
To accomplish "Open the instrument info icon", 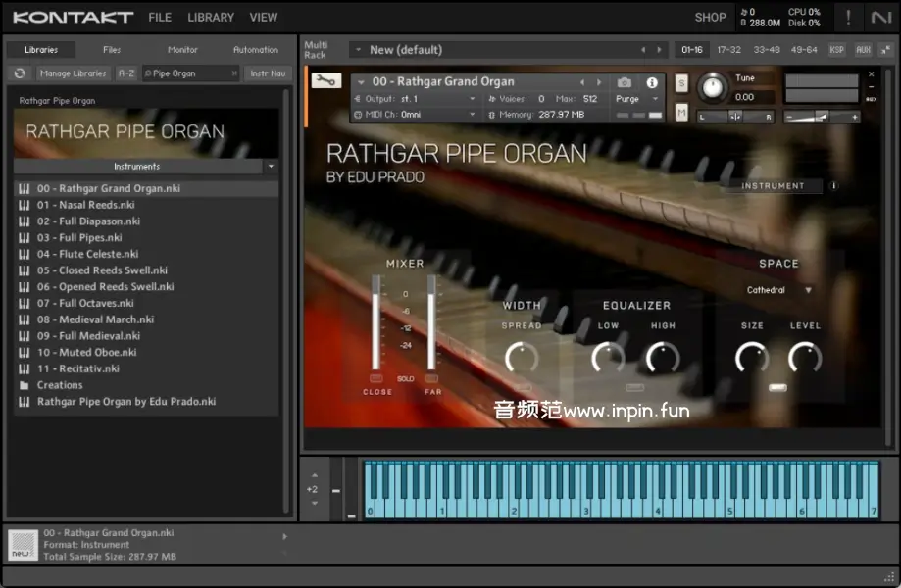I will 652,82.
